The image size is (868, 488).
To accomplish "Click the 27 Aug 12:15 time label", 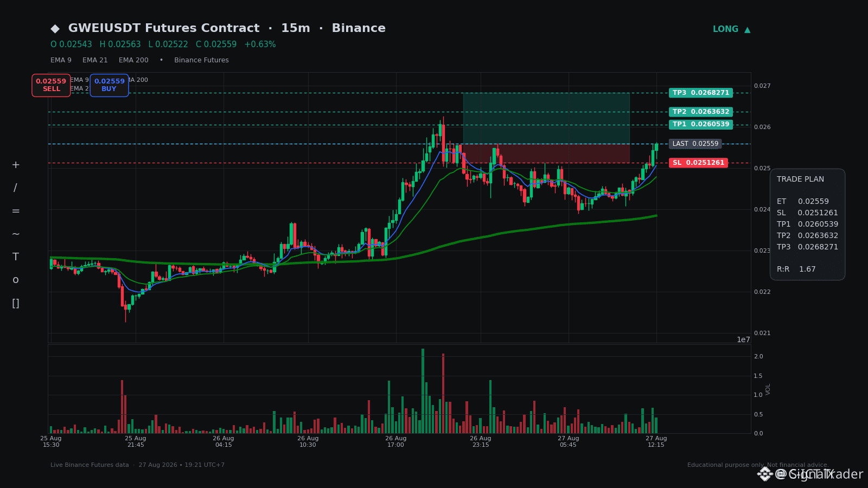I will click(x=656, y=441).
